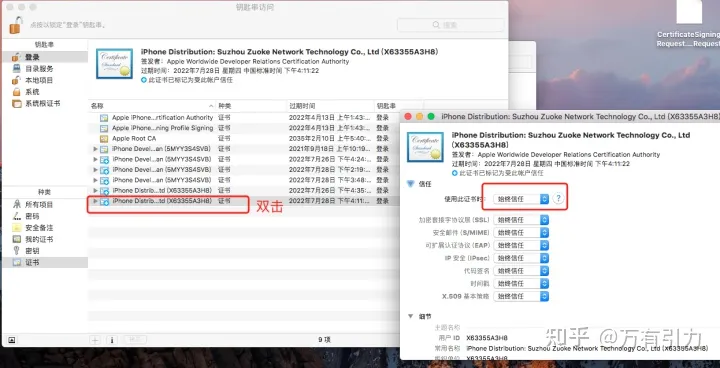Select the 系统 keychain in the sidebar

coord(44,92)
